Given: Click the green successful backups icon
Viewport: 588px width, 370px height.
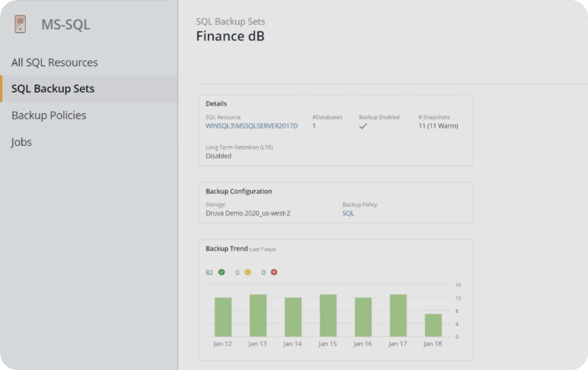Looking at the screenshot, I should pos(221,272).
